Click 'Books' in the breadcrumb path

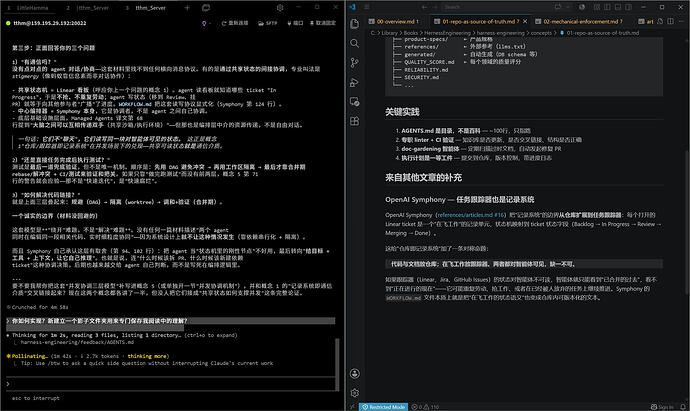(x=410, y=33)
